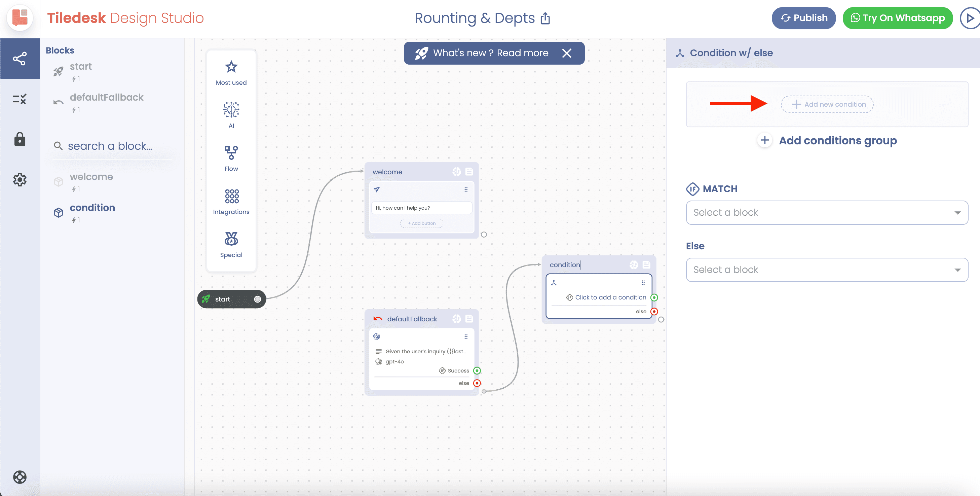Viewport: 980px width, 496px height.
Task: Open the Integrations actions category
Action: [x=231, y=202]
